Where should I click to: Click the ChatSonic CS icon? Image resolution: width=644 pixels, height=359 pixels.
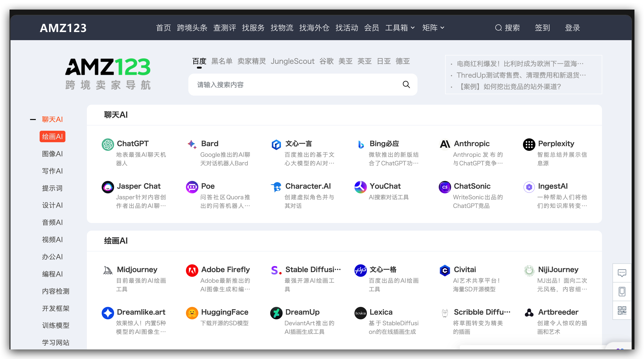445,187
